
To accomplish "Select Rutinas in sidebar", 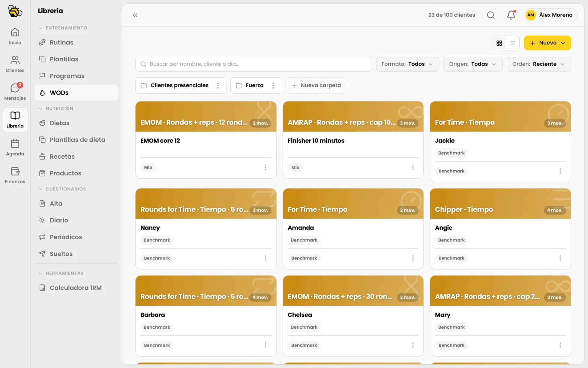I will [x=76, y=42].
